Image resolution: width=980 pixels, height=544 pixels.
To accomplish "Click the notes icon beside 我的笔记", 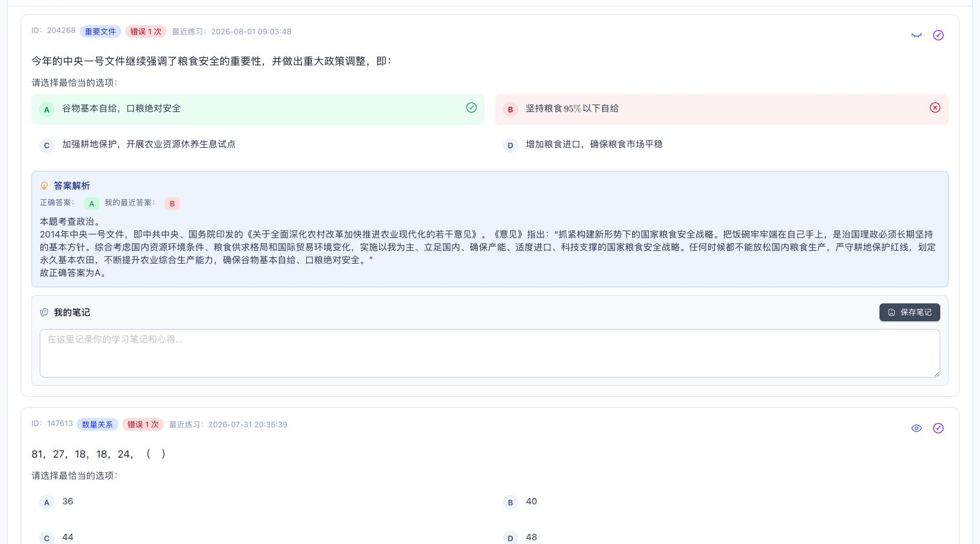I will coord(44,312).
